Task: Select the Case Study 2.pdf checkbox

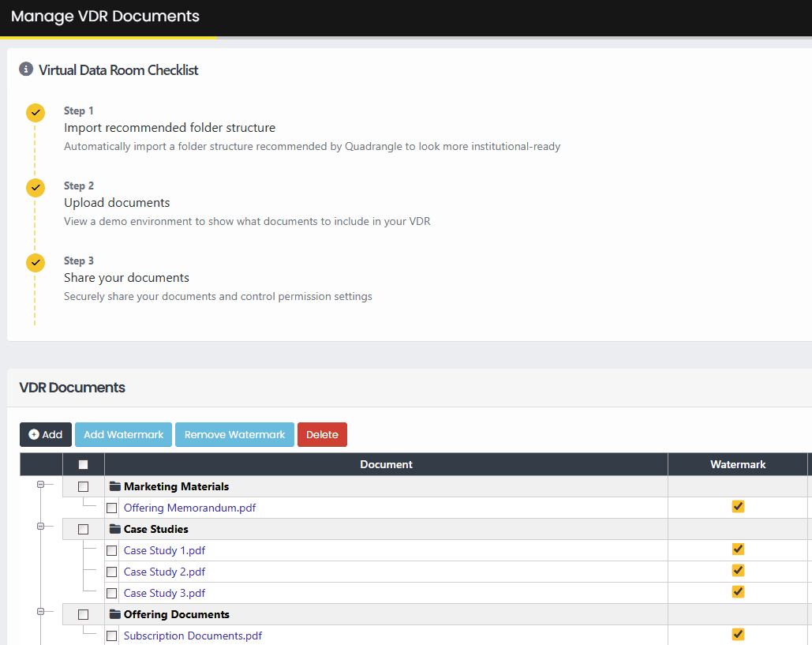Action: (111, 572)
